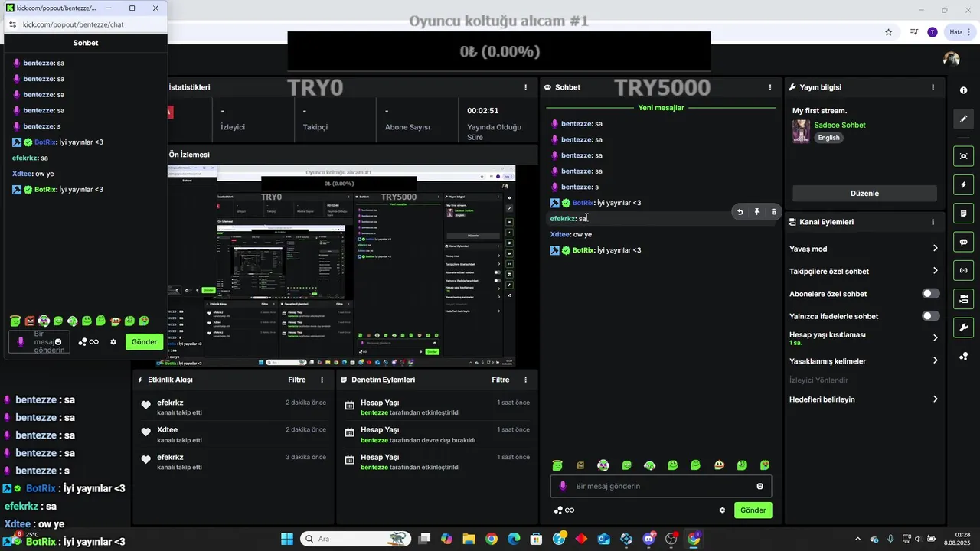Open chat settings gear in popout chat window
Image resolution: width=980 pixels, height=551 pixels.
[113, 342]
